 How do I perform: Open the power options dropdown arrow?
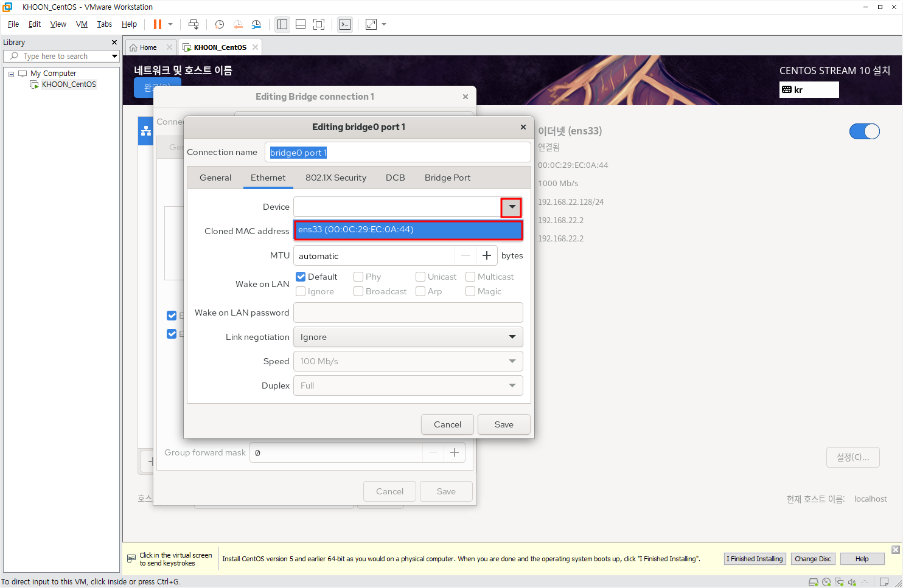170,24
